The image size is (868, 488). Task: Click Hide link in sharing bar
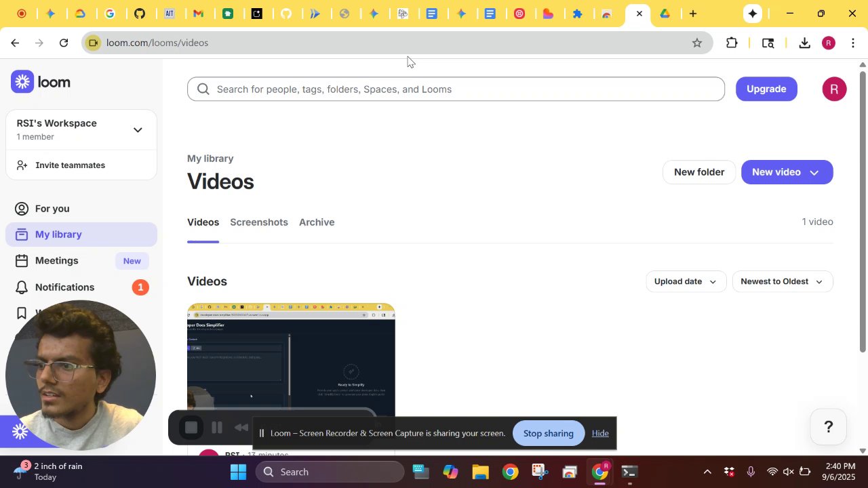(600, 433)
